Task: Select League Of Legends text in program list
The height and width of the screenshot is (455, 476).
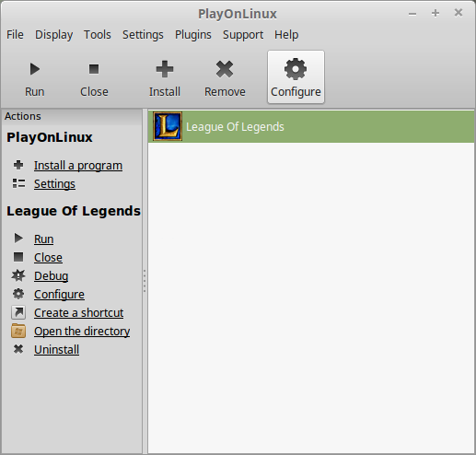Action: pos(235,127)
